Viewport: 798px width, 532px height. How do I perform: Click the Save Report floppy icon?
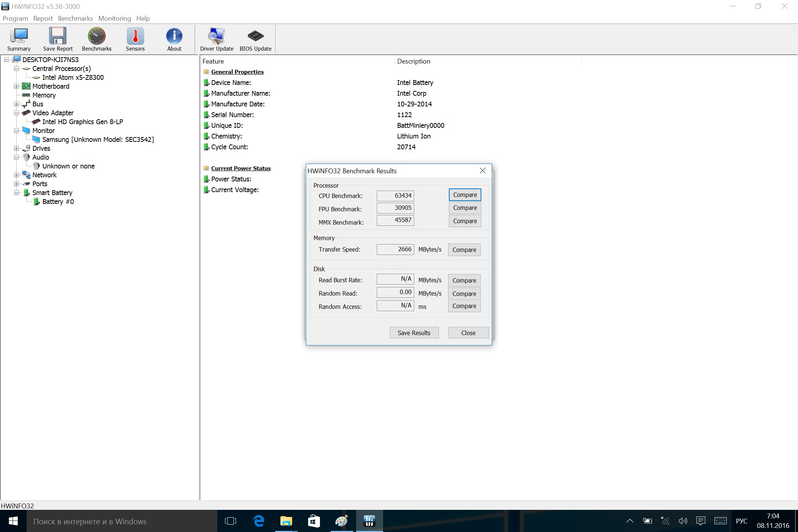coord(58,40)
